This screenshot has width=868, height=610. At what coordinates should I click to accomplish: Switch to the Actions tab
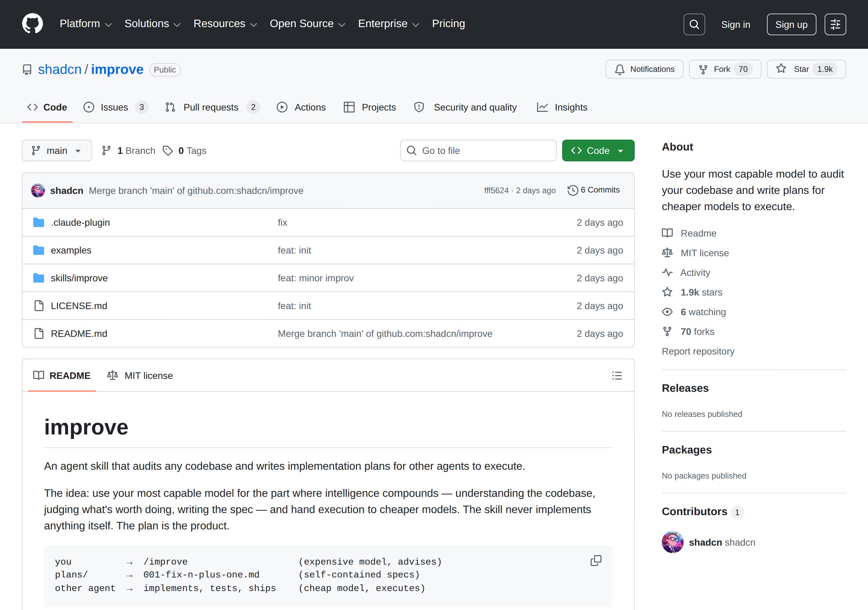click(301, 107)
